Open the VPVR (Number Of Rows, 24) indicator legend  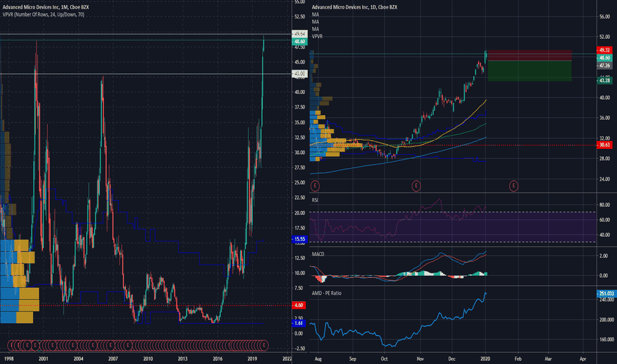coord(43,15)
